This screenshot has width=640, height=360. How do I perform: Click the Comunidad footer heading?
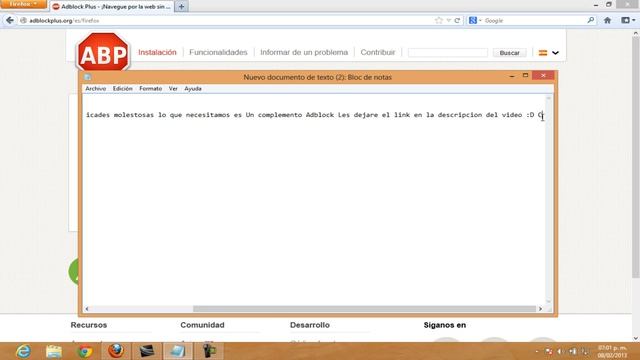[x=202, y=325]
